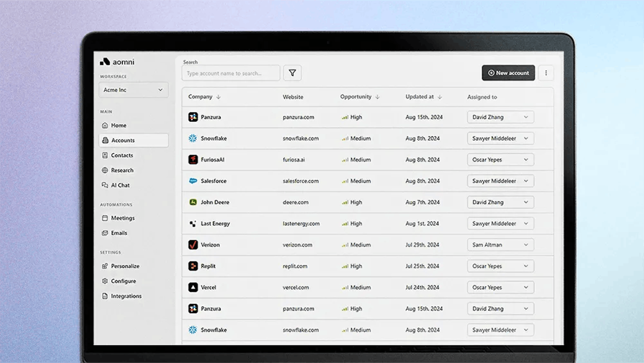Click the Salesforce company name
Screen dimensions: 644x363
[214, 181]
